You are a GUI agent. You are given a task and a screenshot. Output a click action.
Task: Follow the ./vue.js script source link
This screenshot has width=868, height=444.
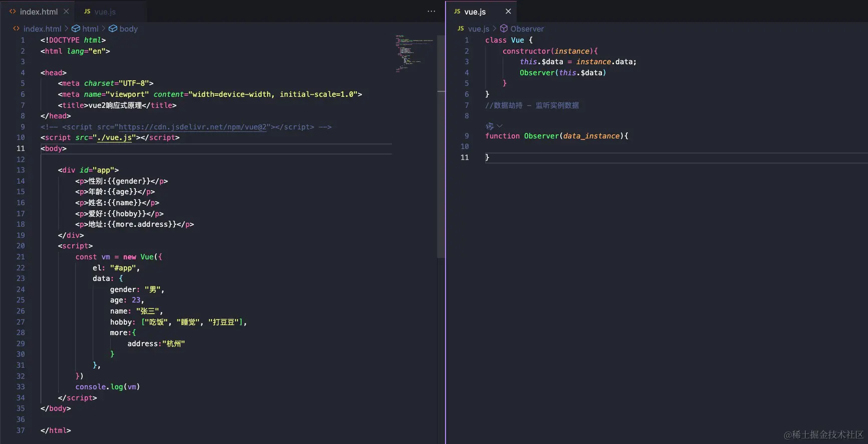pos(114,137)
